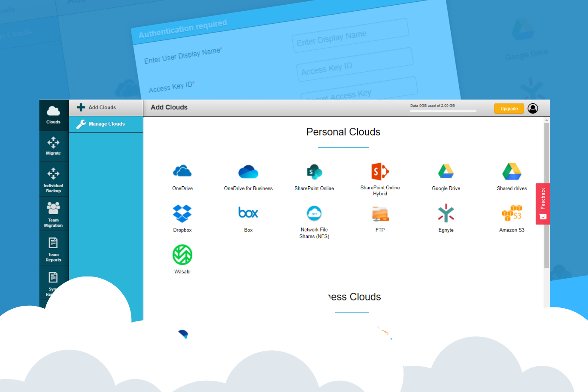The width and height of the screenshot is (588, 392).
Task: Open Team Reports in sidebar
Action: click(54, 248)
